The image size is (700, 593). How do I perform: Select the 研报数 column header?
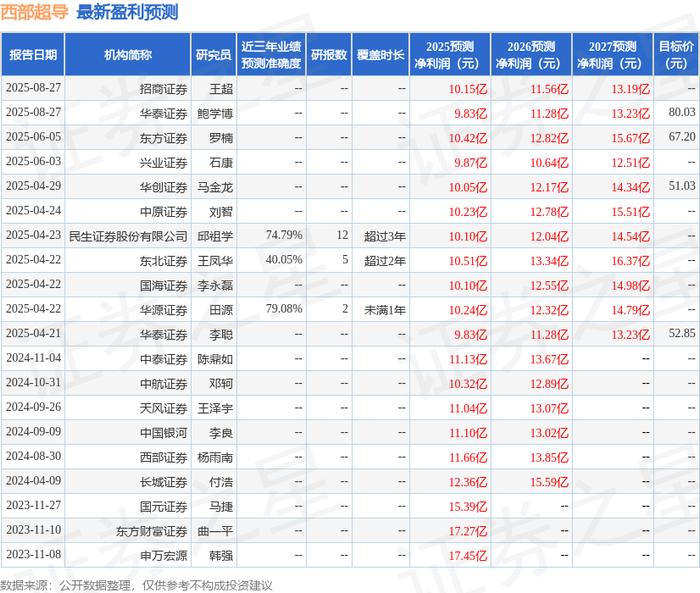point(329,54)
